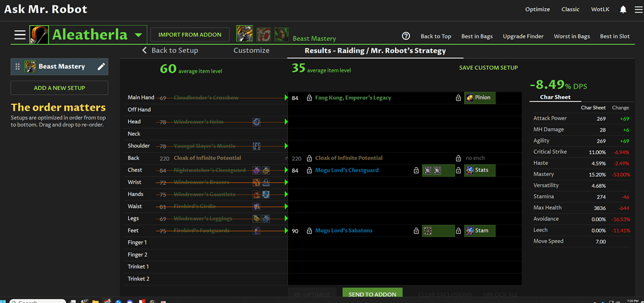Toggle lock on Fang Kung, Emperor's Legacy item
The width and height of the screenshot is (644, 303).
[x=309, y=98]
